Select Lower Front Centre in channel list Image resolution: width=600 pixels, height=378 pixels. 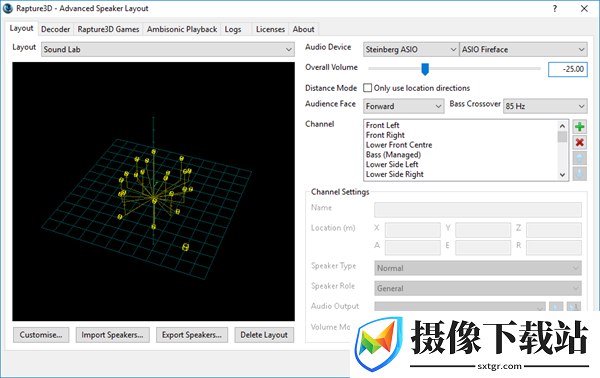tap(399, 145)
